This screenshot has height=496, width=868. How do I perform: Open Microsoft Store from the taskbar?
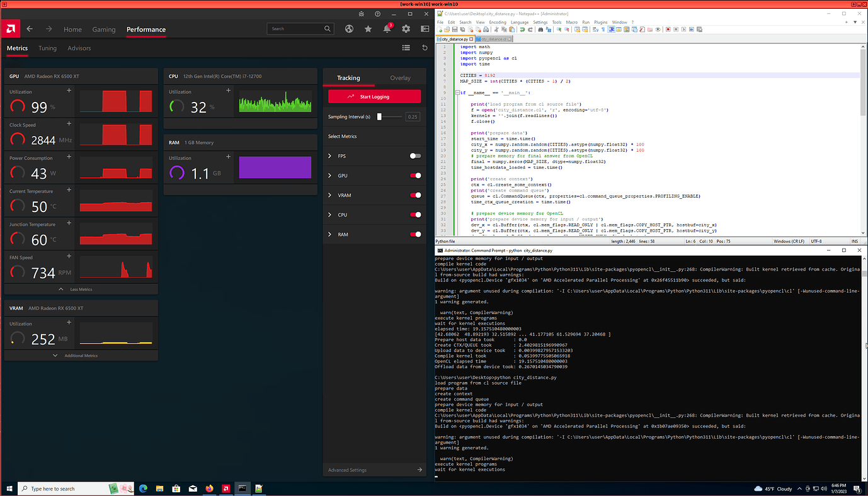(176, 488)
